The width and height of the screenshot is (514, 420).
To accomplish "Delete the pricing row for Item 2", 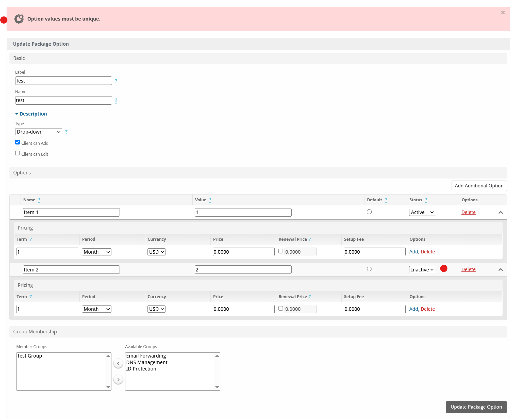I will coord(428,309).
